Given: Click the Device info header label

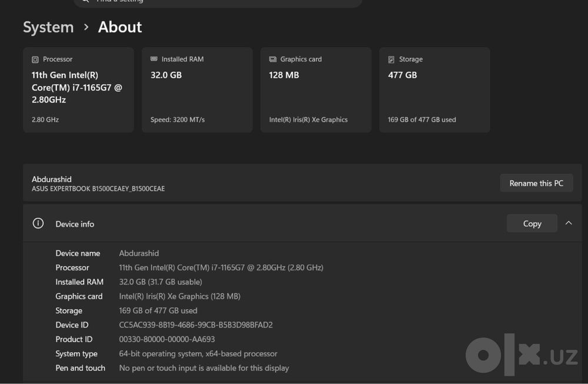Looking at the screenshot, I should pyautogui.click(x=75, y=224).
